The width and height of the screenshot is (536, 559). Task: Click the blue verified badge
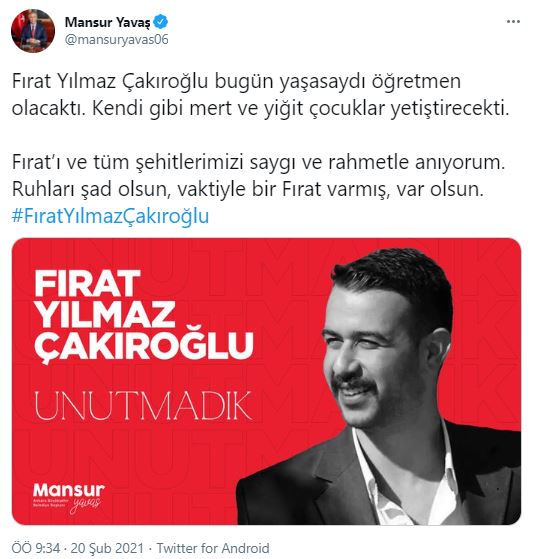[160, 22]
